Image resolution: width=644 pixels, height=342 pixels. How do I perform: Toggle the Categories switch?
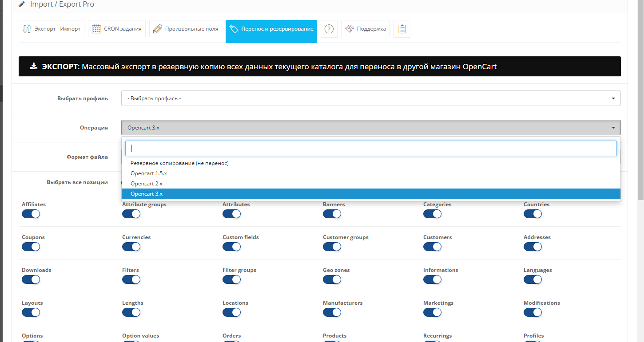click(x=432, y=214)
